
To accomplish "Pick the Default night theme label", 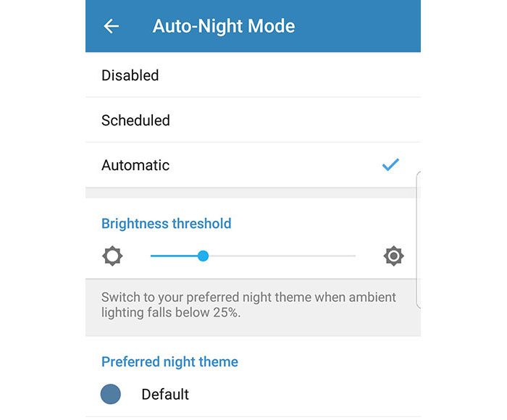I will click(165, 394).
